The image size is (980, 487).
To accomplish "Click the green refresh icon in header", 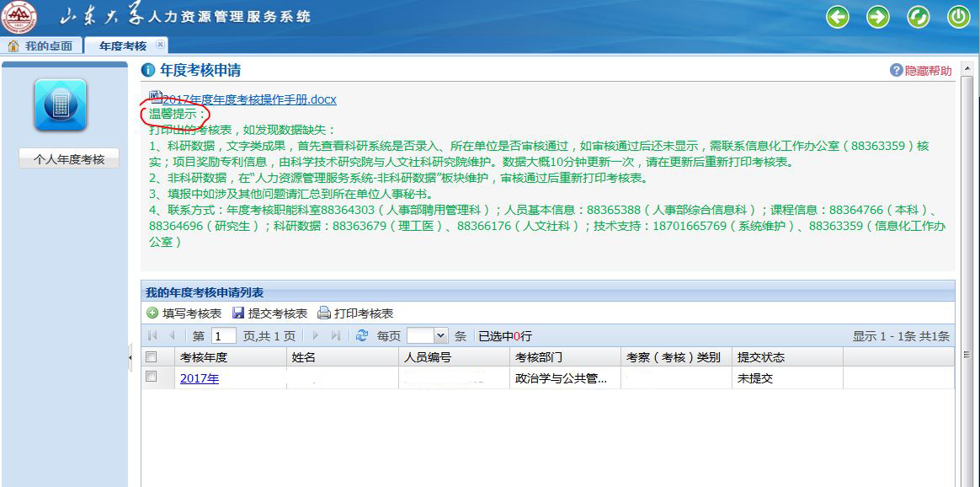I will tap(919, 17).
